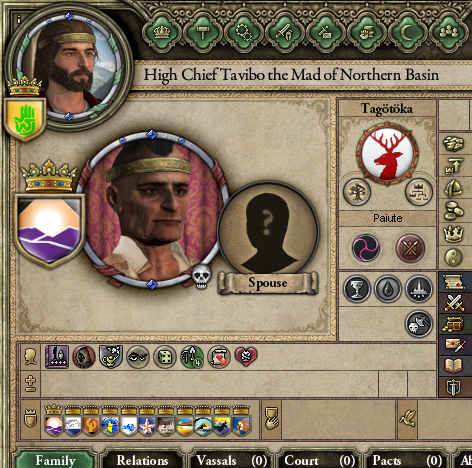Open the Military sword icon in top bar
The image size is (472, 468).
(284, 32)
